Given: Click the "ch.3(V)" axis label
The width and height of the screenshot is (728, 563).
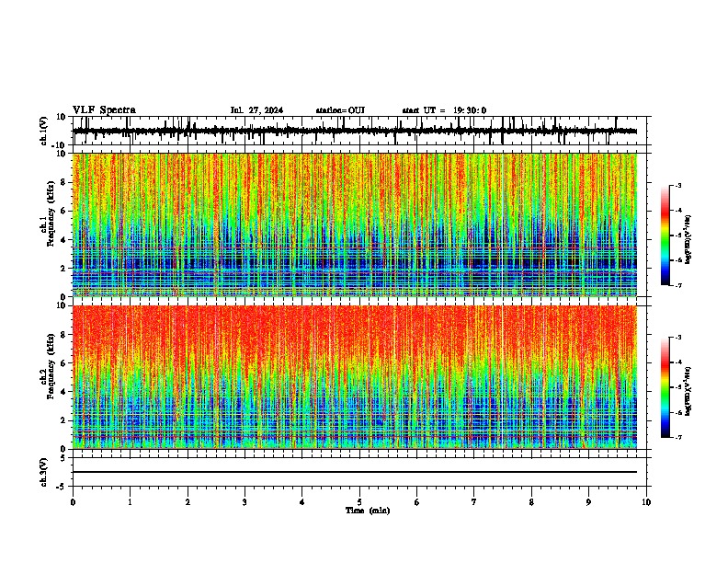Looking at the screenshot, I should 44,472.
